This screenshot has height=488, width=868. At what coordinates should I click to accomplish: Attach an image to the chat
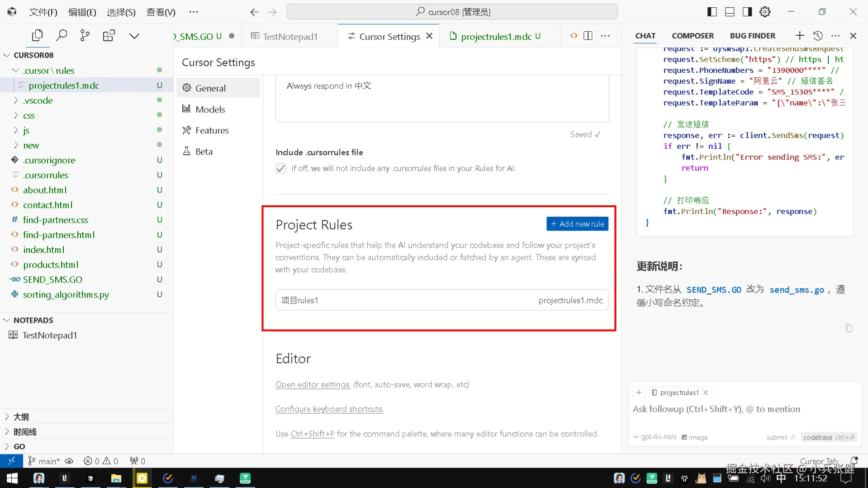click(x=695, y=437)
